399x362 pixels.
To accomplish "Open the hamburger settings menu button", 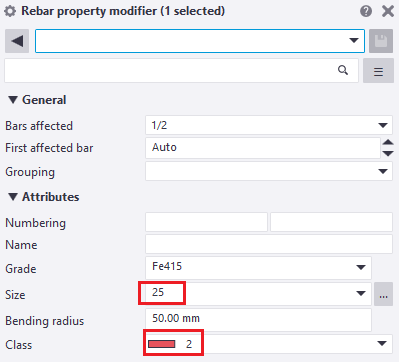I will tap(378, 71).
